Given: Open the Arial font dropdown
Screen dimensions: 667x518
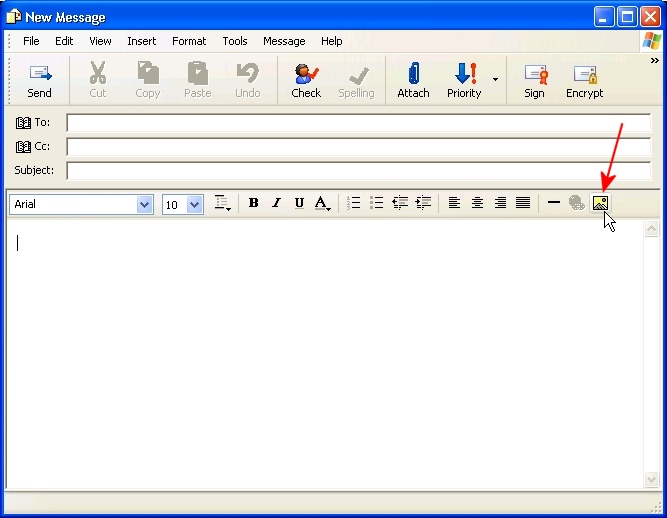Looking at the screenshot, I should [145, 205].
